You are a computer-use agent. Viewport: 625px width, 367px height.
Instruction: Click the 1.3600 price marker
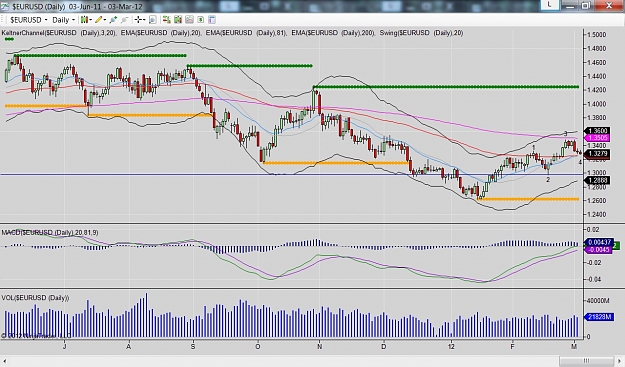596,131
